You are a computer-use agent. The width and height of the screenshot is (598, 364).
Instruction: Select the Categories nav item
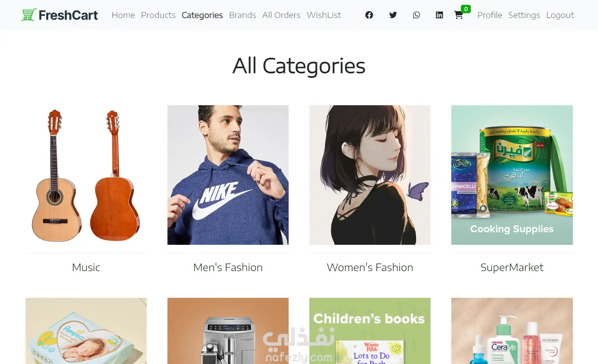202,15
